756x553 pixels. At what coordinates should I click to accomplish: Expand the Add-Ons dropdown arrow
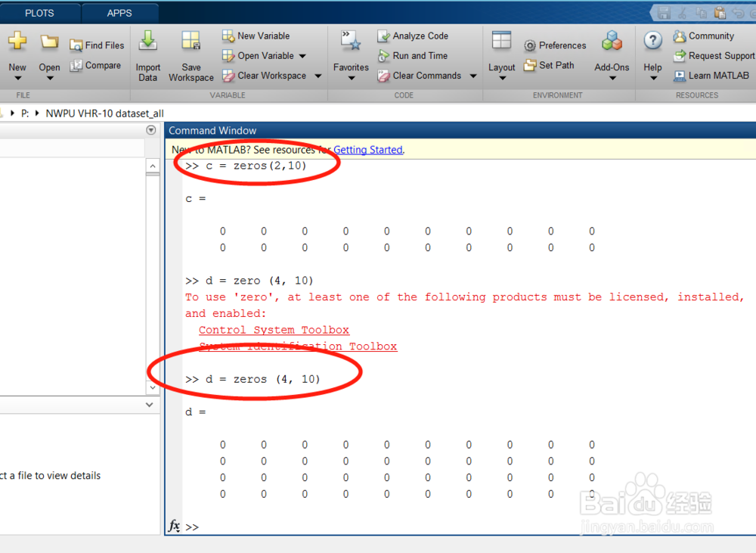[x=612, y=78]
